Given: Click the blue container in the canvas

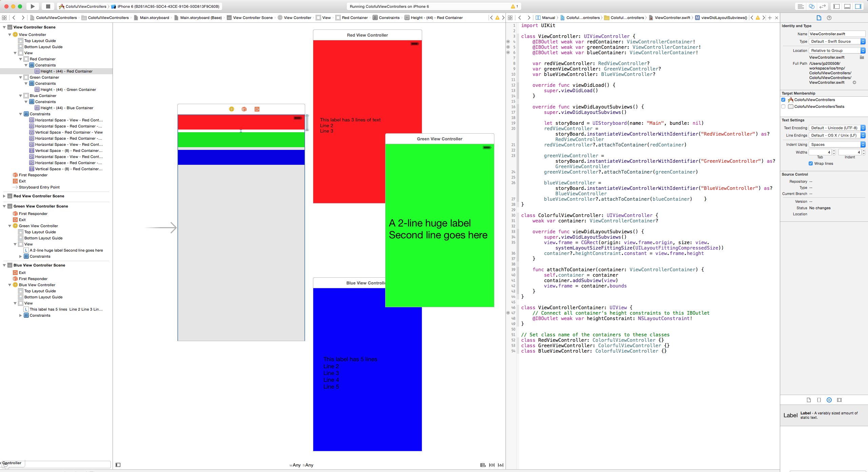Looking at the screenshot, I should [x=241, y=157].
